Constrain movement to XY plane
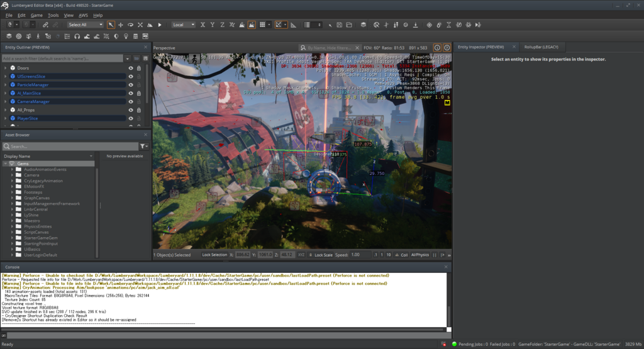The width and height of the screenshot is (644, 349). pyautogui.click(x=232, y=25)
